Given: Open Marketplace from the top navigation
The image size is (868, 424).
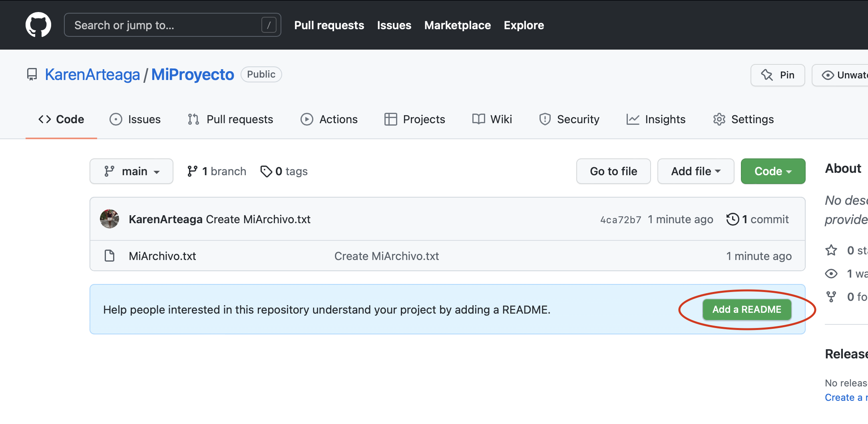Looking at the screenshot, I should tap(457, 25).
